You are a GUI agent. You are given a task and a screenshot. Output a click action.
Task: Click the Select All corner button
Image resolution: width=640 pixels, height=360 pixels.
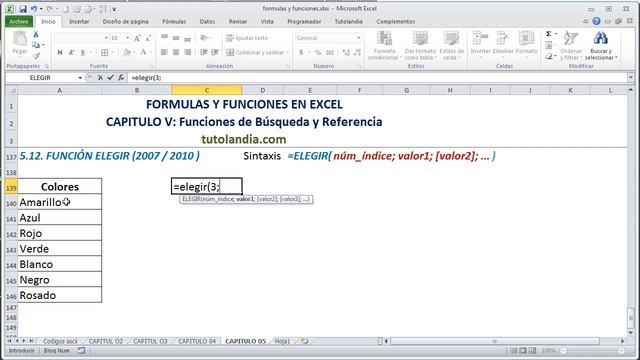(x=11, y=90)
